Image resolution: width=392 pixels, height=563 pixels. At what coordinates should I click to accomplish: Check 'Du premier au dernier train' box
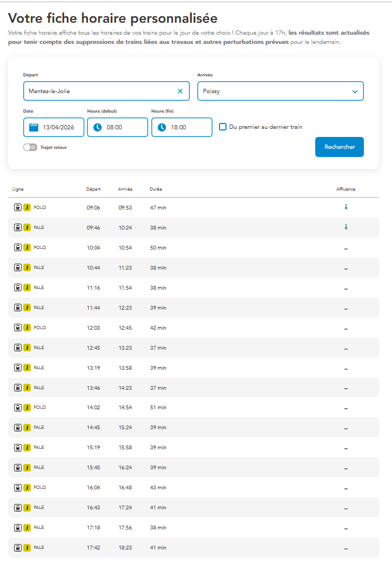[x=223, y=127]
